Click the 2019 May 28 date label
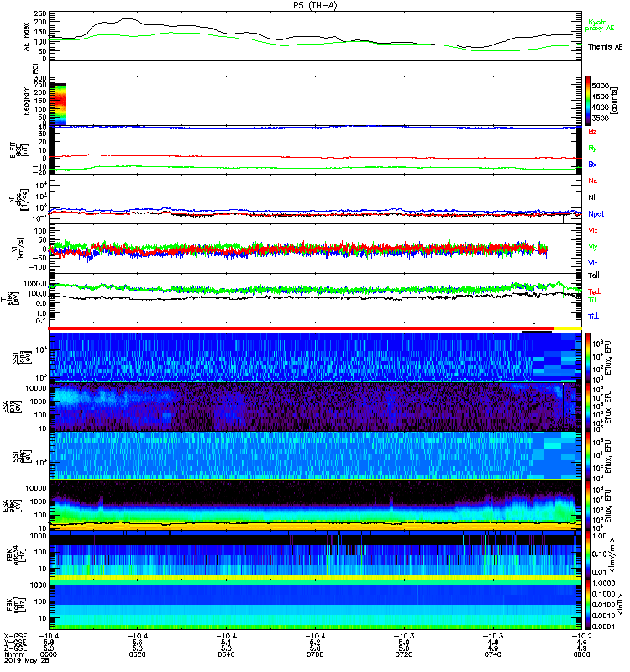The height and width of the screenshot is (672, 630). pos(27,661)
